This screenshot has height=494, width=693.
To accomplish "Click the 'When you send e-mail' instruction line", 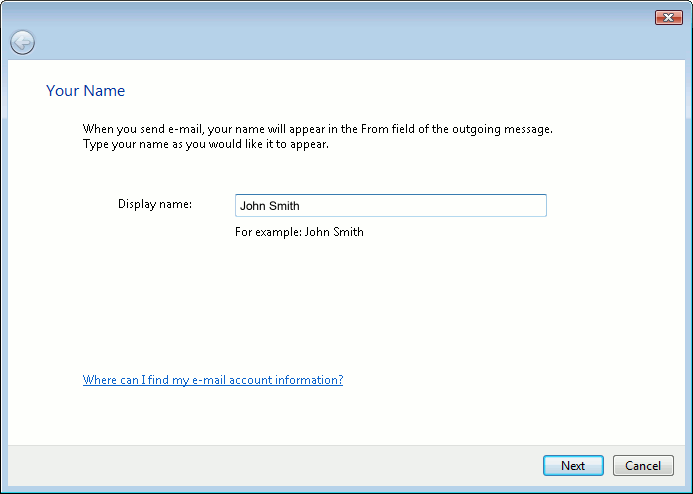I will click(317, 129).
